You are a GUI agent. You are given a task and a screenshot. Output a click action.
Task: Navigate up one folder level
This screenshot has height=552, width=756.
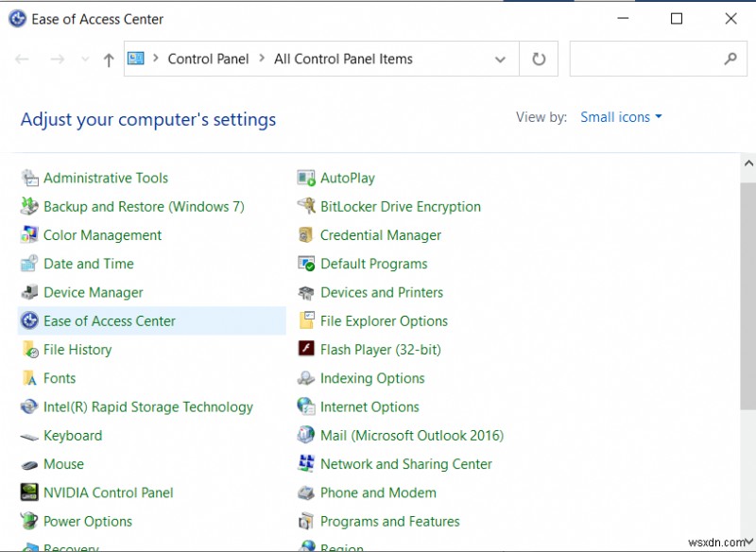[x=108, y=59]
